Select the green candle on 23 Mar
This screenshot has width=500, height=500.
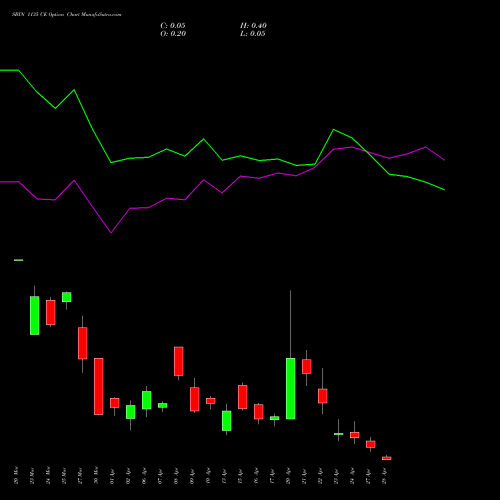[x=35, y=315]
